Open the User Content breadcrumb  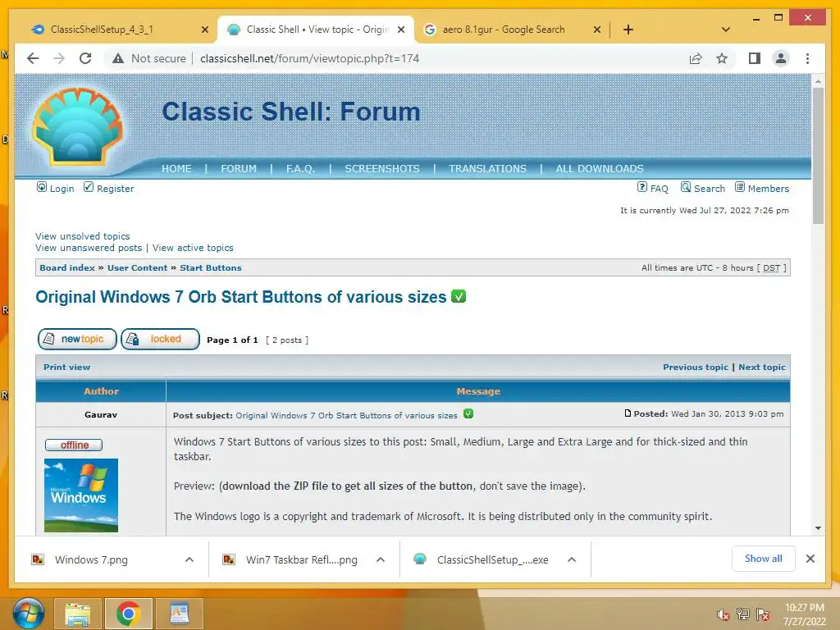pyautogui.click(x=137, y=268)
